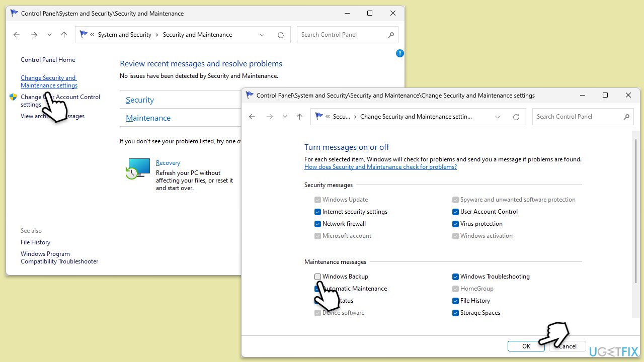The width and height of the screenshot is (644, 362).
Task: Expand the Maintenance section
Action: [148, 118]
